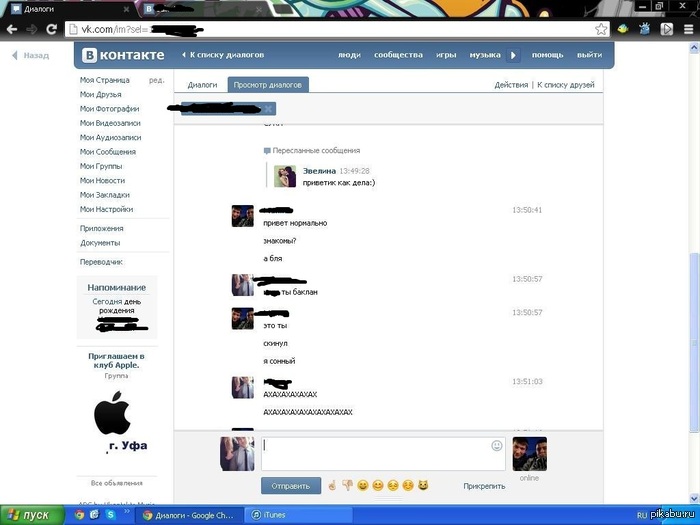The image size is (700, 525).
Task: Focus the message text input field
Action: click(383, 454)
